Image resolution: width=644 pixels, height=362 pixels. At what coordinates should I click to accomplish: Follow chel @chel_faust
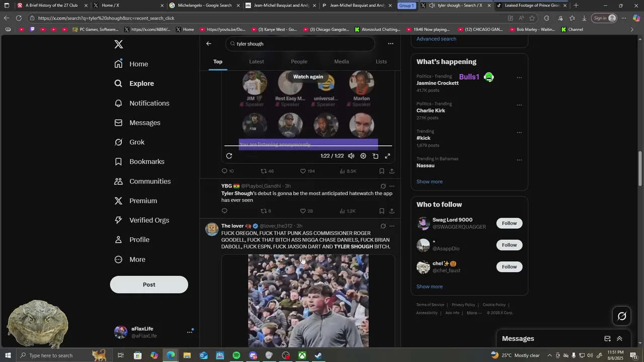pos(509,266)
